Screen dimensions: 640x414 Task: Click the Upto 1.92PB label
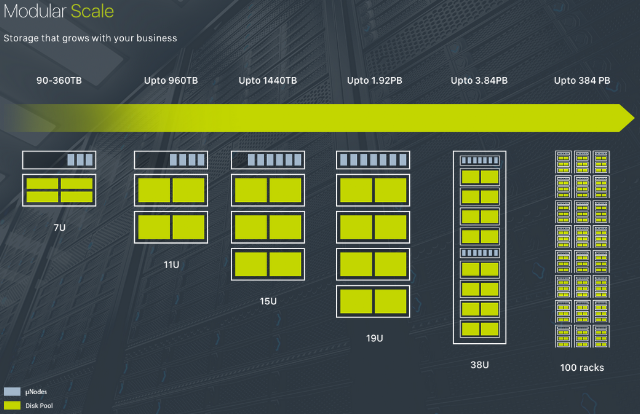click(x=375, y=80)
